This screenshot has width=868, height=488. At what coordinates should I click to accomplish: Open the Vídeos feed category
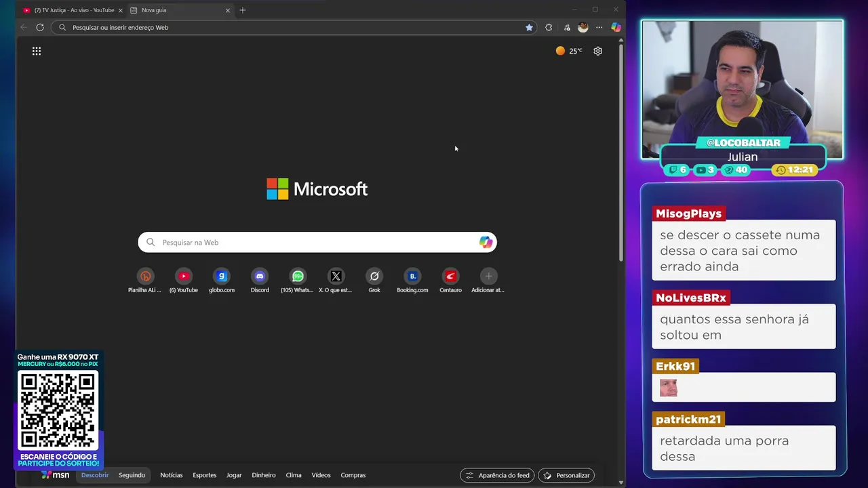tap(321, 475)
